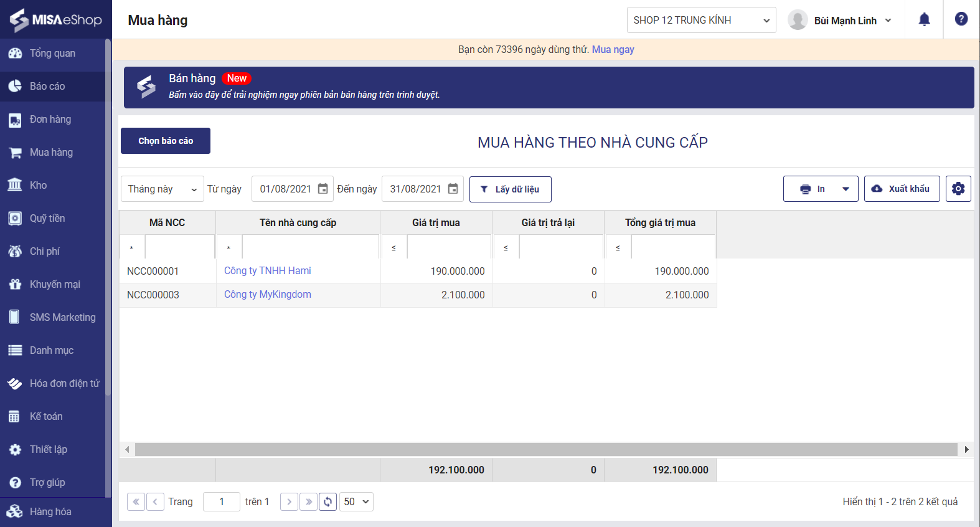Viewport: 980px width, 527px height.
Task: Focus the page number input
Action: pyautogui.click(x=222, y=501)
